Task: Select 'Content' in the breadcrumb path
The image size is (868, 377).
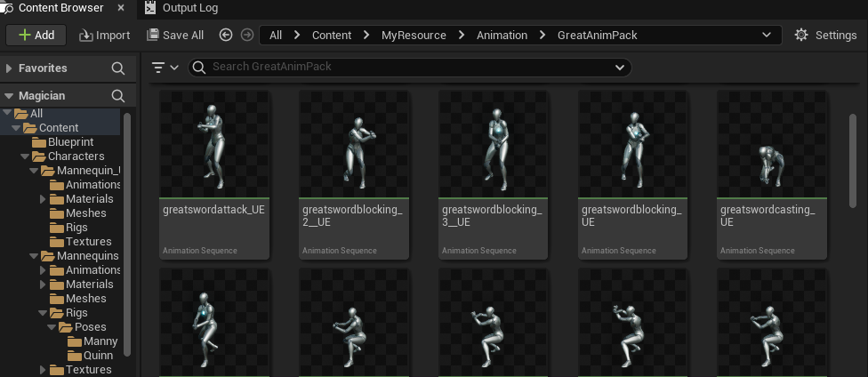Action: (332, 35)
